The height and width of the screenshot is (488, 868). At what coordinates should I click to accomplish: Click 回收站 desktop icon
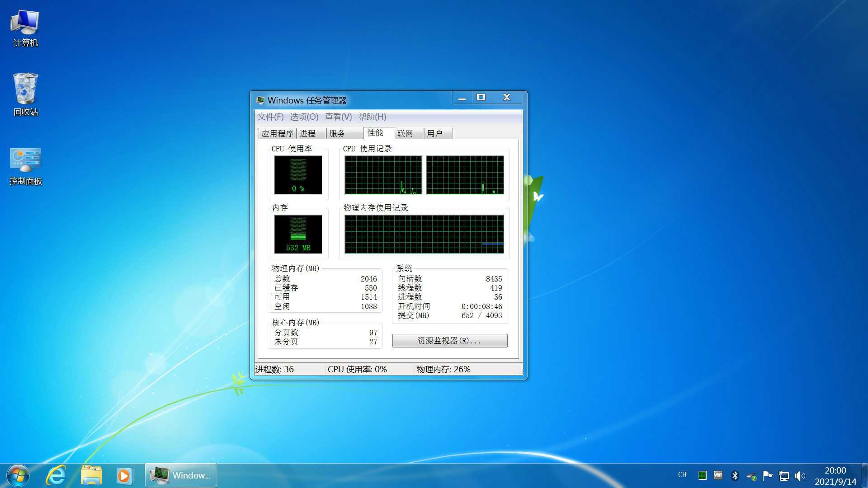tap(24, 93)
